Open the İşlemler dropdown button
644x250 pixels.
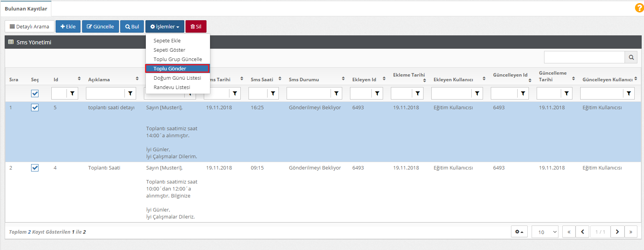pos(164,26)
